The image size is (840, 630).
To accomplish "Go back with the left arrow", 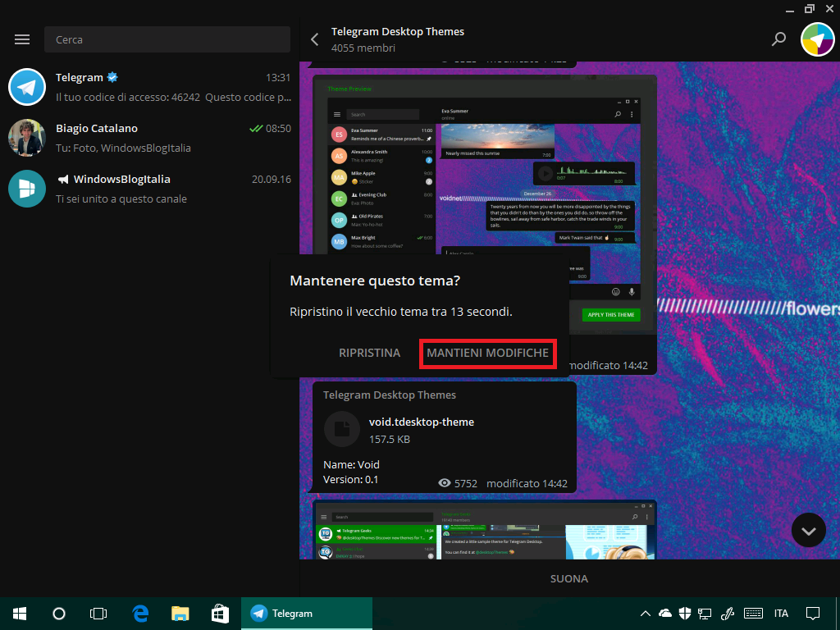I will [314, 39].
